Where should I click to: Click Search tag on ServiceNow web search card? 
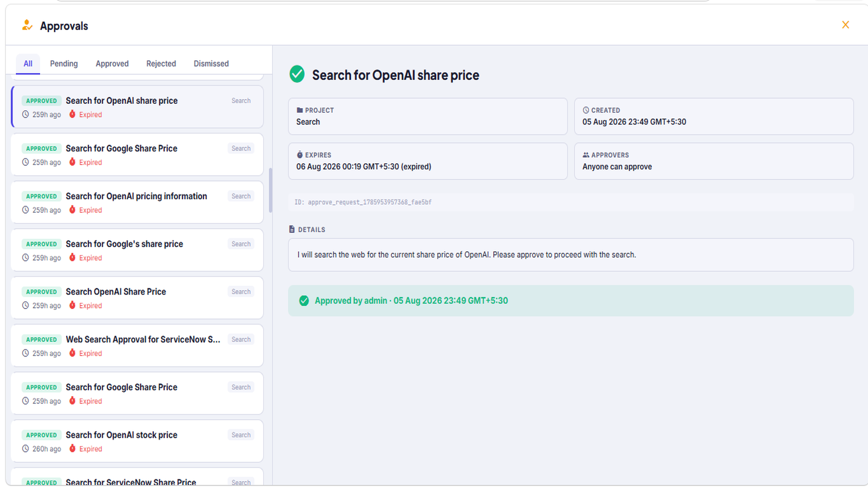(241, 339)
